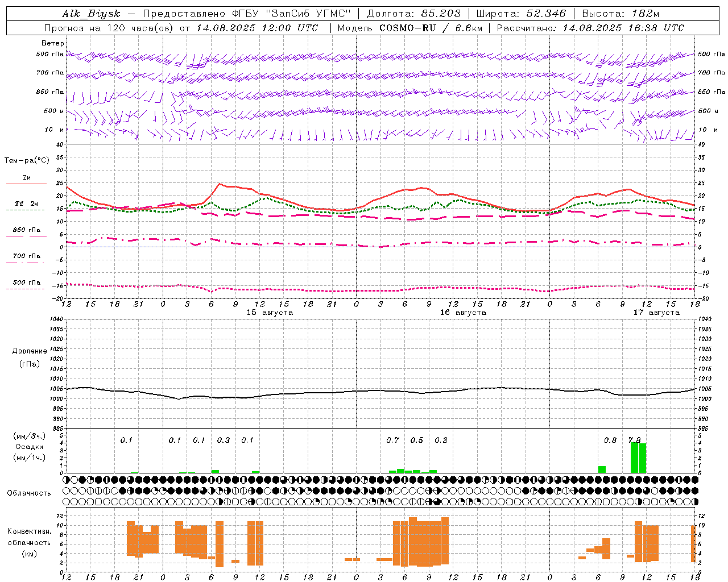Click the 'Ветер' wind panel label
728x582 pixels.
click(53, 43)
